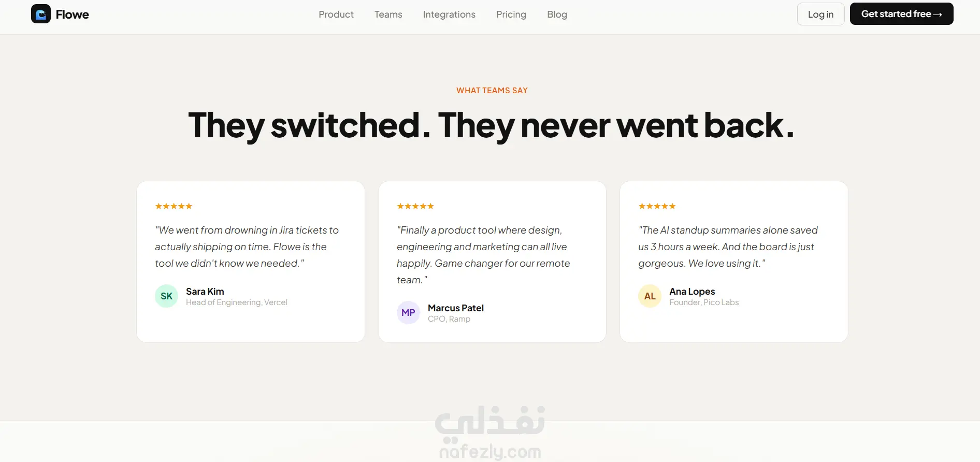View the Pricing page

(x=511, y=15)
